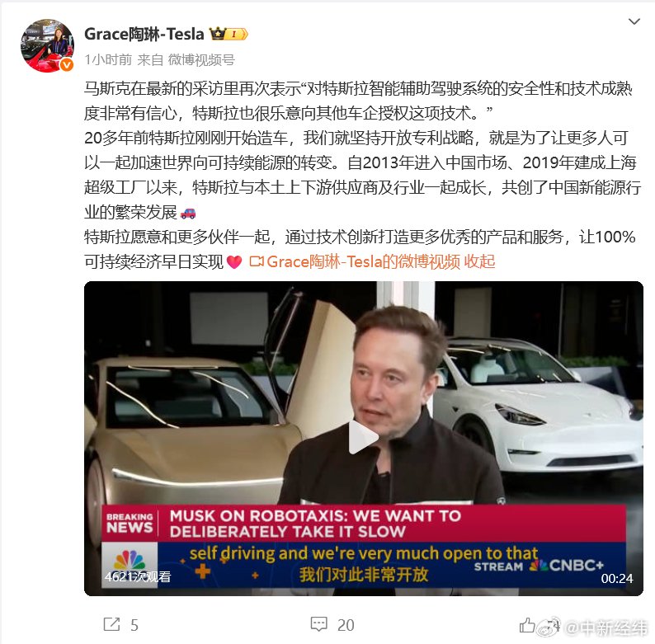Click the 00:24 video duration label
The height and width of the screenshot is (644, 655).
pyautogui.click(x=616, y=578)
